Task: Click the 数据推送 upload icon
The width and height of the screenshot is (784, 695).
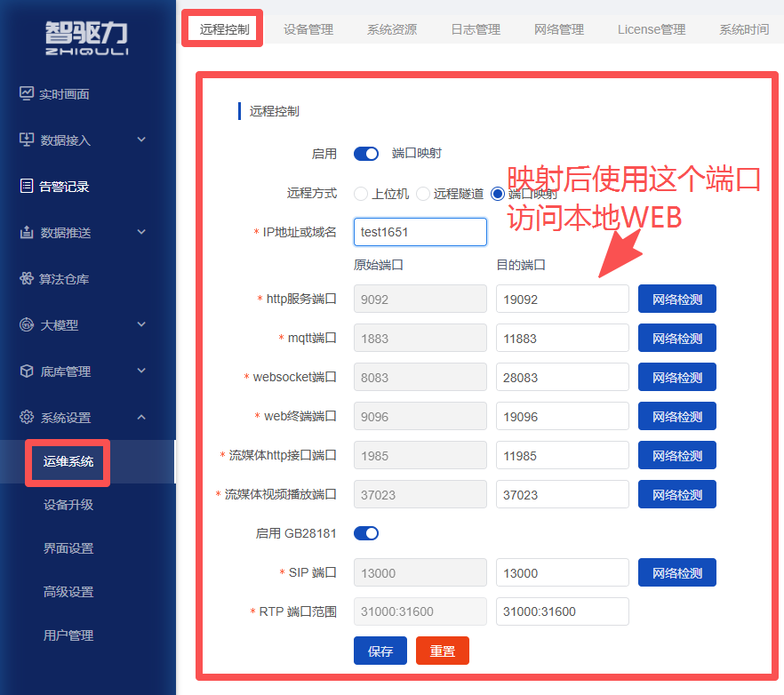Action: click(x=27, y=232)
